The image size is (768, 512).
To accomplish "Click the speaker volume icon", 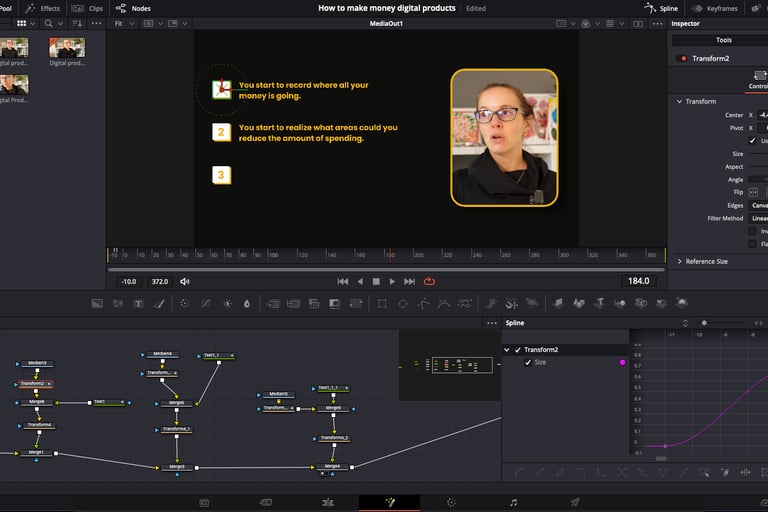I will (185, 282).
